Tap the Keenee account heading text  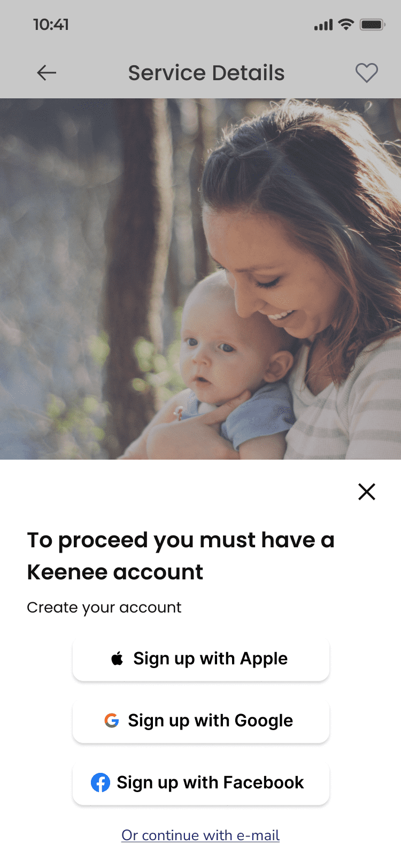coord(181,556)
